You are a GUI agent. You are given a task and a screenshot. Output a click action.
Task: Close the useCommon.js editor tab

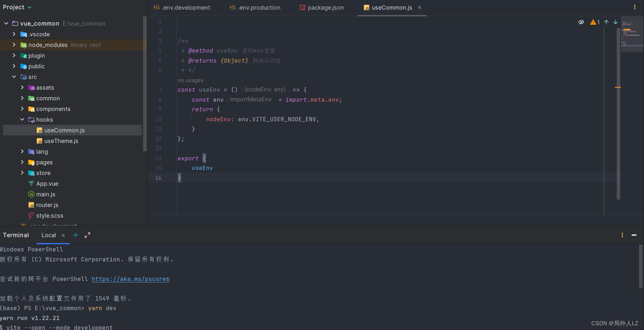420,7
